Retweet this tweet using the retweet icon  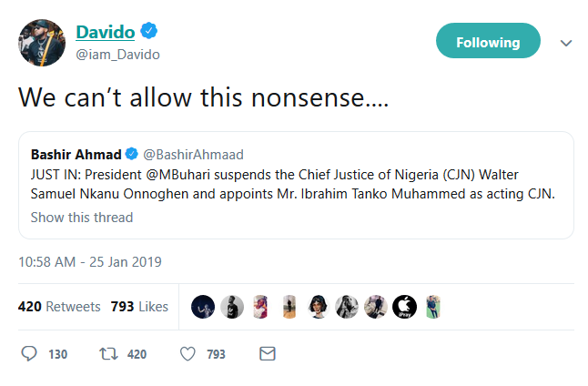[106, 354]
